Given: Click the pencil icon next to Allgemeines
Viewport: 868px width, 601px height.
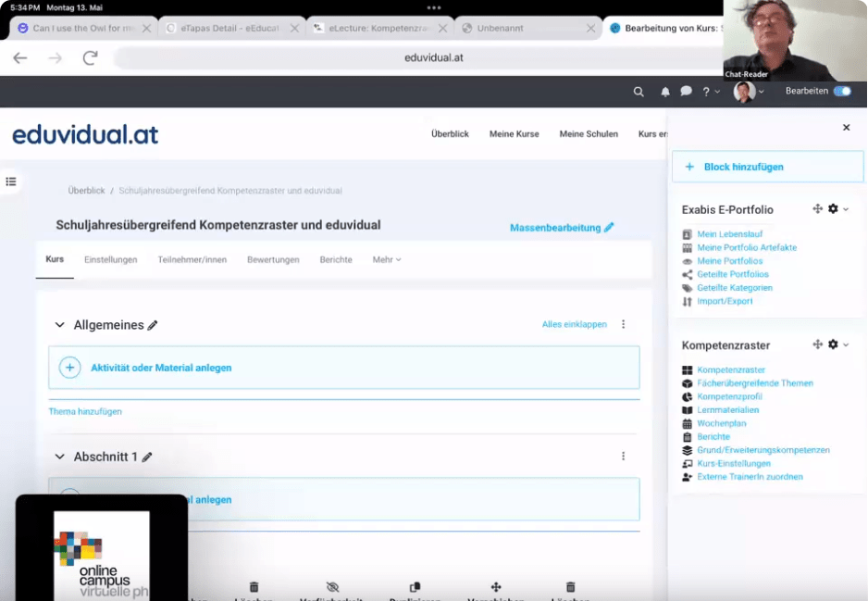Looking at the screenshot, I should click(x=153, y=325).
